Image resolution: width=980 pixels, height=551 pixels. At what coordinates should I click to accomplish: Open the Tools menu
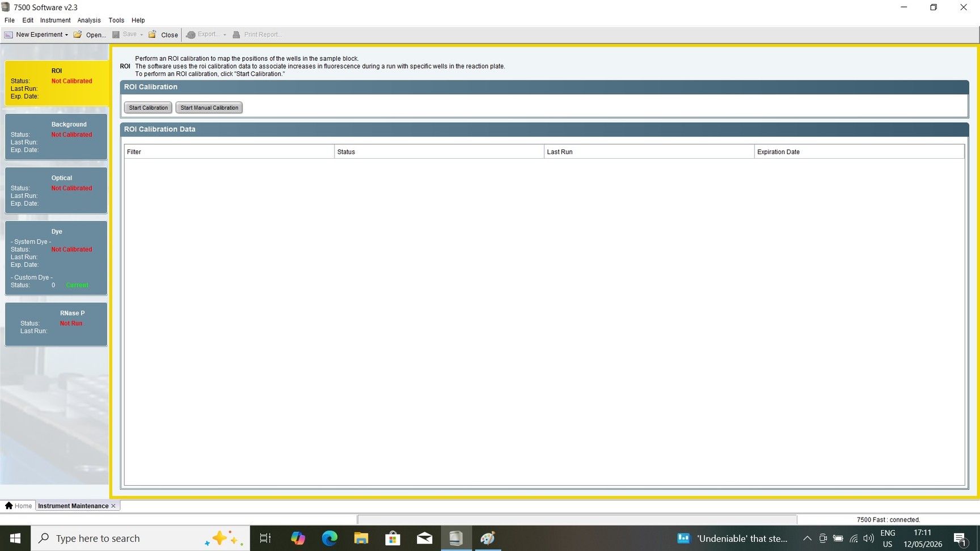click(x=116, y=20)
